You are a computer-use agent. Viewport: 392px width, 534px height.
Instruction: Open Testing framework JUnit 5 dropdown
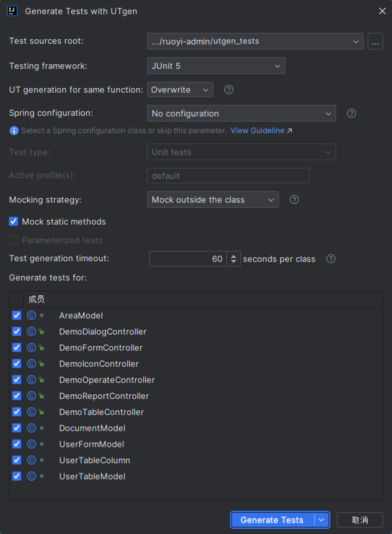point(216,66)
